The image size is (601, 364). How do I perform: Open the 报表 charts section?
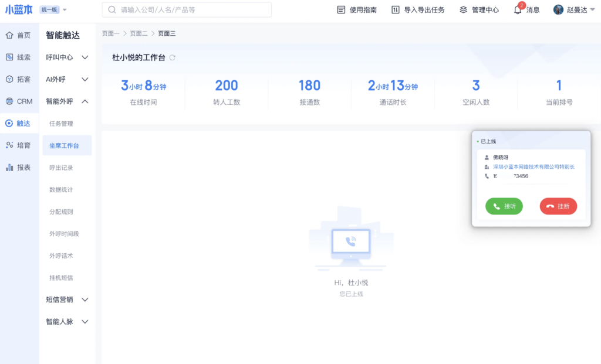[x=18, y=167]
